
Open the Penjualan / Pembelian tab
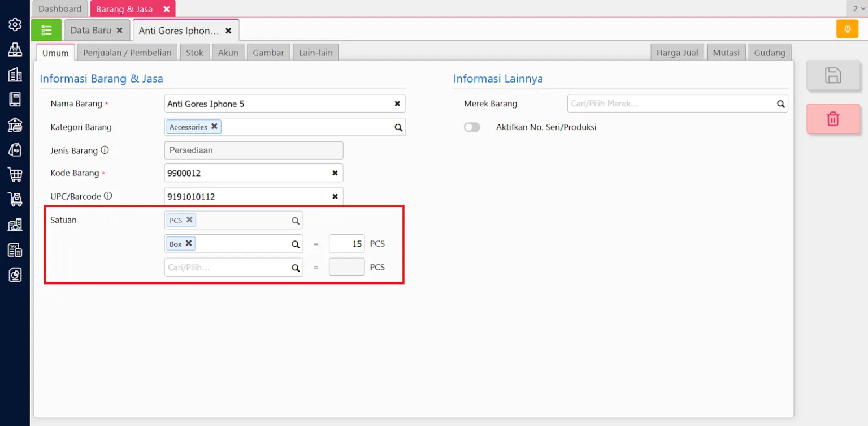[127, 52]
